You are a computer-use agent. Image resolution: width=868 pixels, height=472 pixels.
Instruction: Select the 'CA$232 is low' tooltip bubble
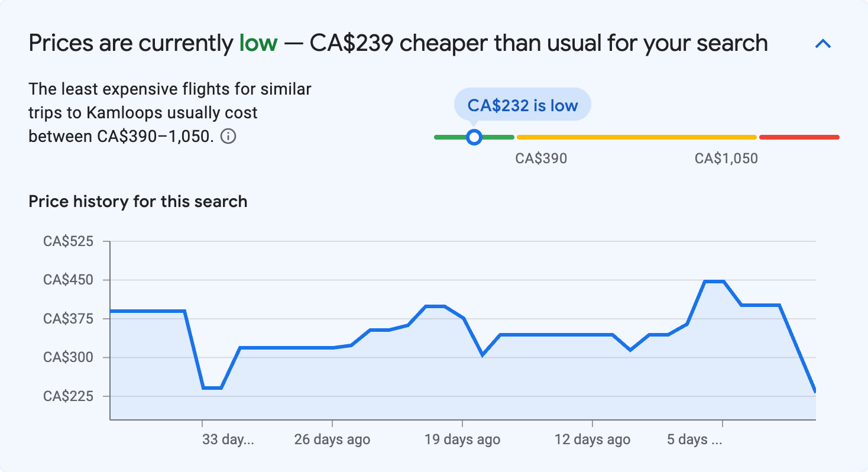pos(522,104)
